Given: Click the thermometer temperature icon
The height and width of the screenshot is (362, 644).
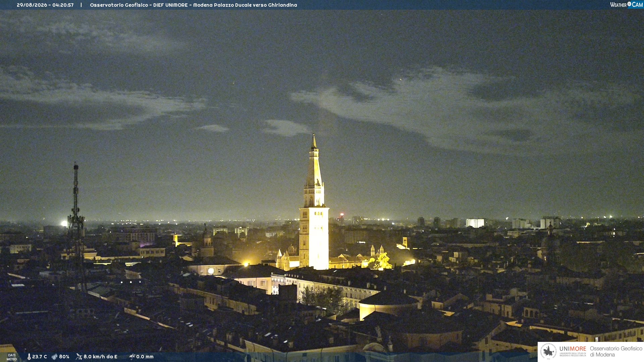Looking at the screenshot, I should pyautogui.click(x=29, y=357).
